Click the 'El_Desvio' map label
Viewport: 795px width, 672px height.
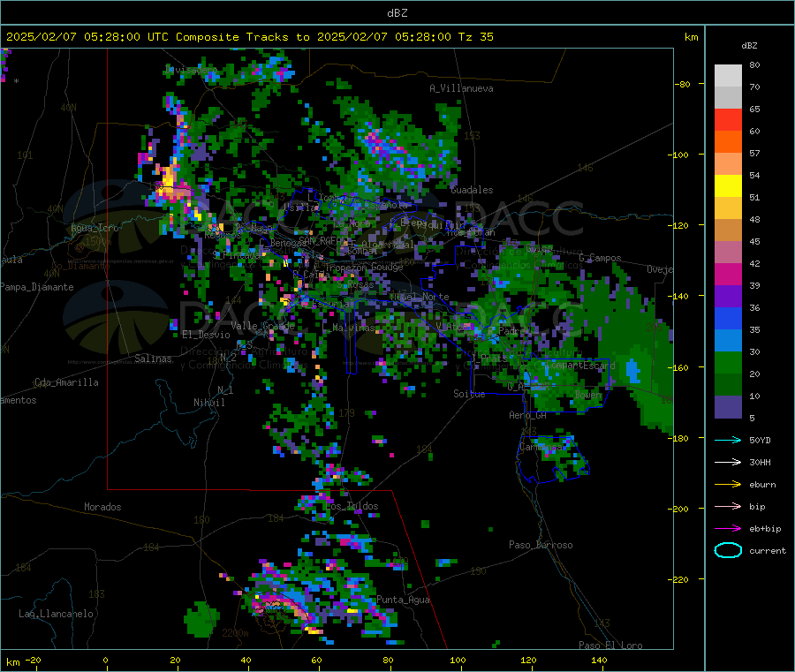[x=206, y=335]
